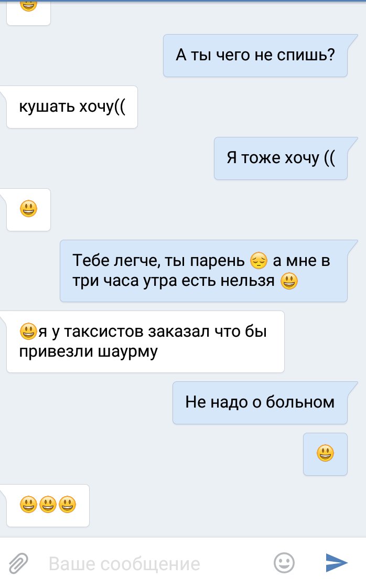Tap the paperclip attachment icon
Image resolution: width=366 pixels, height=588 pixels.
(18, 563)
